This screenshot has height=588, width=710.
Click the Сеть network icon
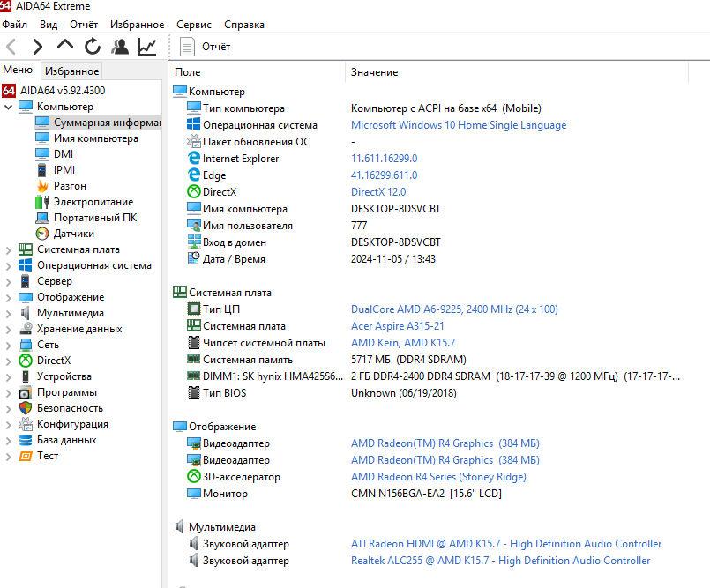(x=26, y=345)
